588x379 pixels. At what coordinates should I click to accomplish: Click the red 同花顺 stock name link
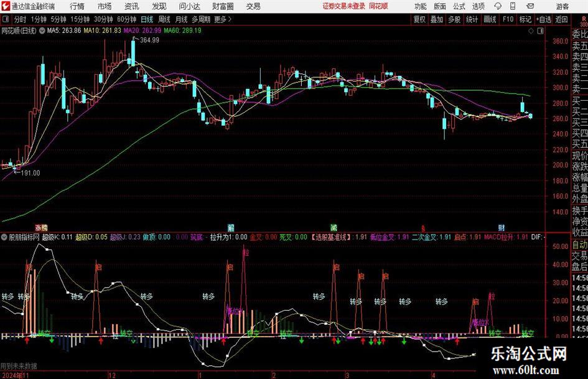[378, 6]
